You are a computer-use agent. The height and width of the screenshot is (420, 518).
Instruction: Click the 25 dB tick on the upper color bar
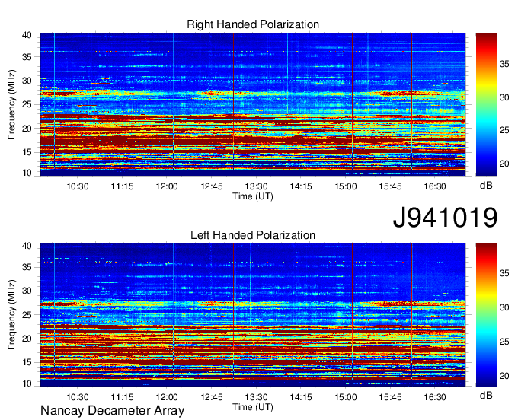coord(504,130)
